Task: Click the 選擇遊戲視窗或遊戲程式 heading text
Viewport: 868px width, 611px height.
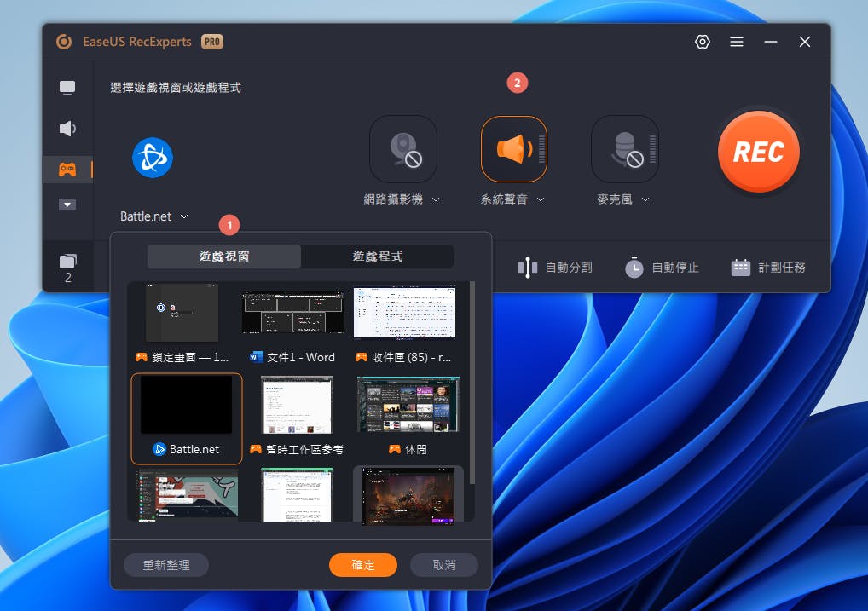Action: [176, 88]
